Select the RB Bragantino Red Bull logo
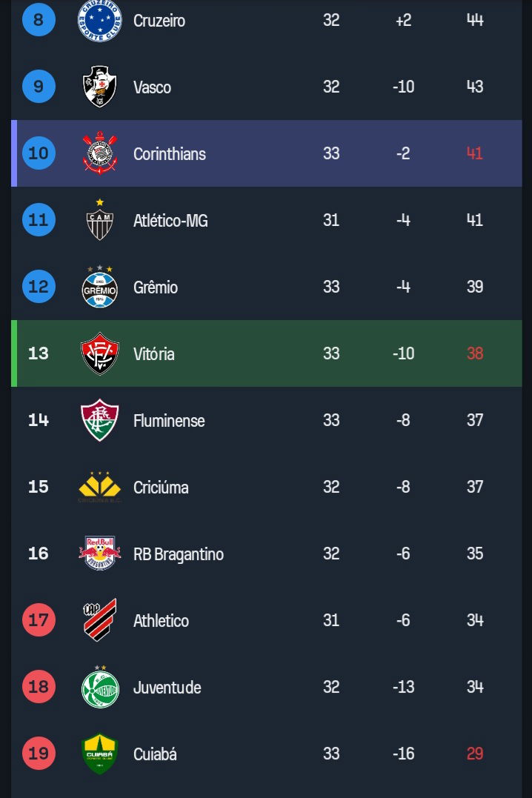Screen dimensions: 532x798 click(100, 553)
